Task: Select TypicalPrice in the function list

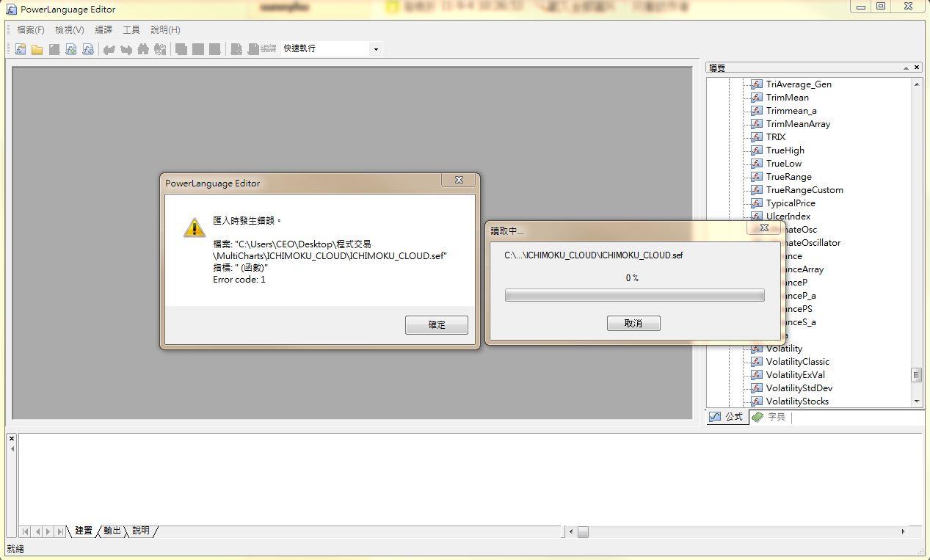Action: pos(791,203)
